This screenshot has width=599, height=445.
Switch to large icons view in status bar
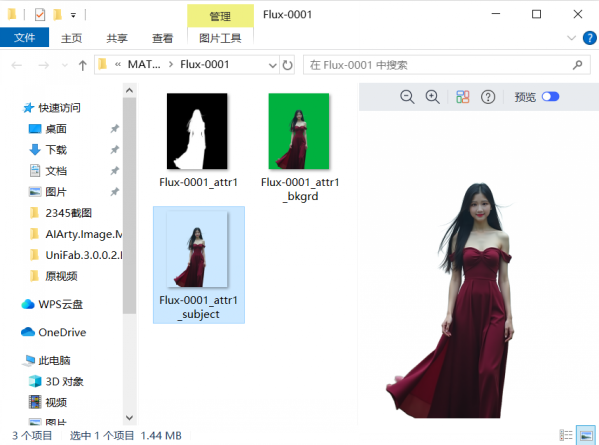pos(586,435)
